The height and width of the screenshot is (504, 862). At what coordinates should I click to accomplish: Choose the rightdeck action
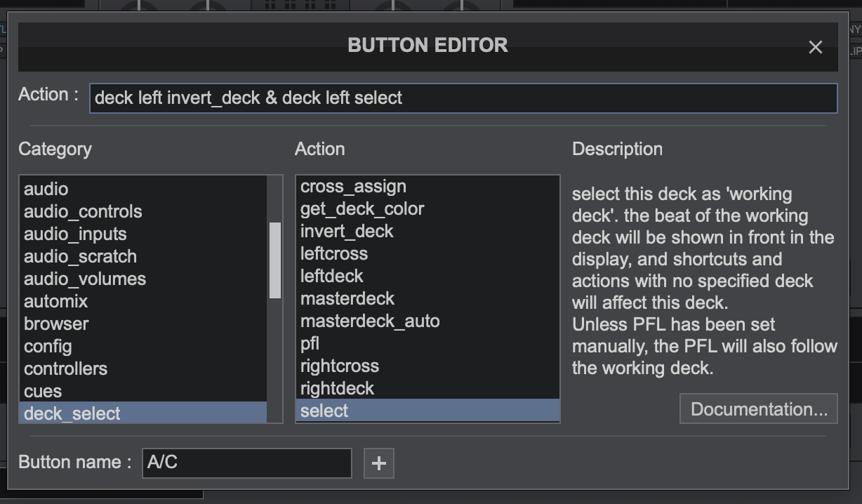427,388
